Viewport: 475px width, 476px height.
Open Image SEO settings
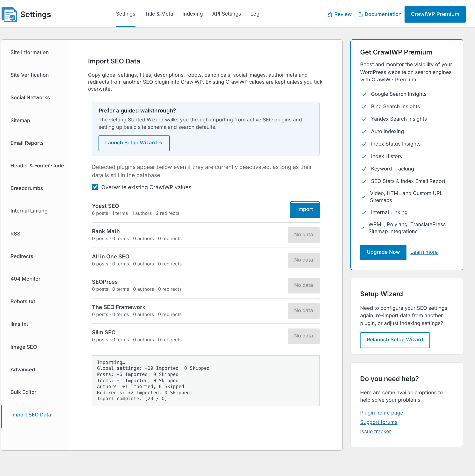pyautogui.click(x=23, y=347)
